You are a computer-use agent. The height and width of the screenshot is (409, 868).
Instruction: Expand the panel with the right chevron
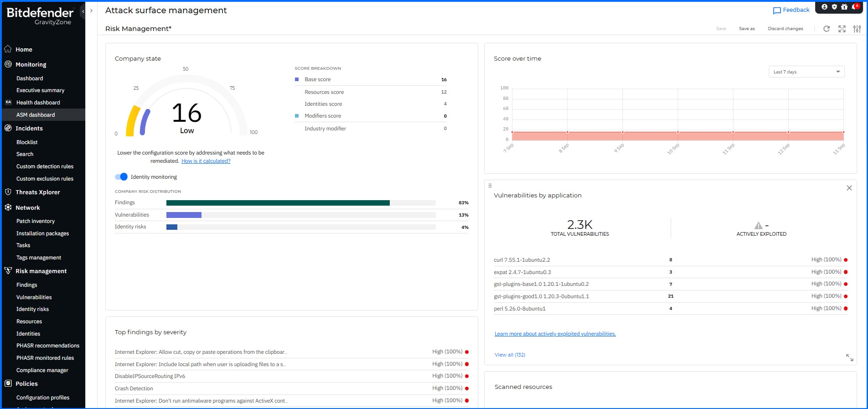tap(91, 11)
